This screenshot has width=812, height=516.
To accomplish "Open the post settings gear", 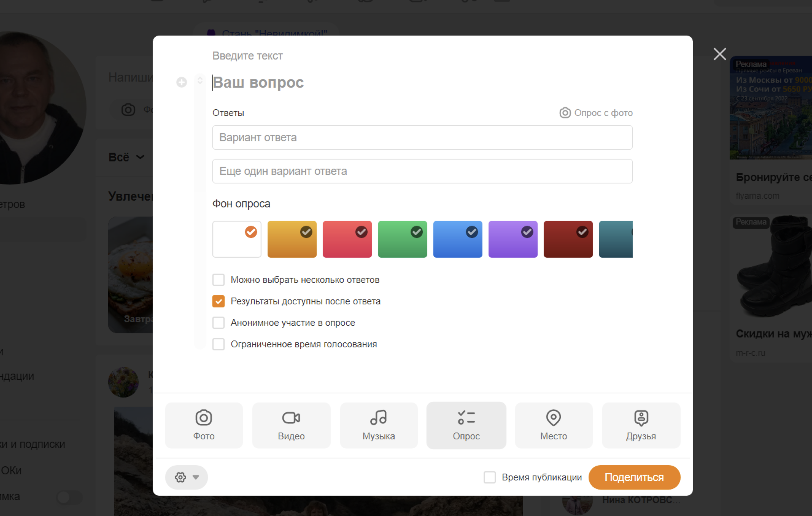I will click(x=180, y=477).
